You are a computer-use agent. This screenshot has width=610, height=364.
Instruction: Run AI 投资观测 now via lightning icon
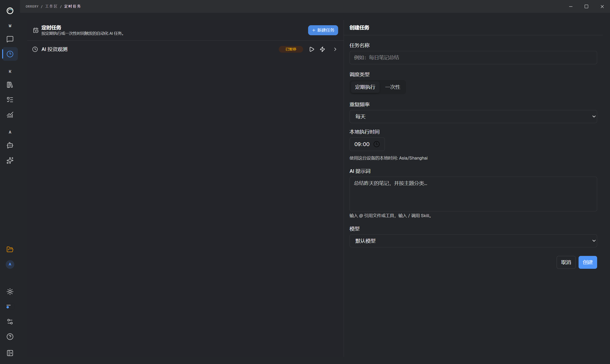pos(323,49)
